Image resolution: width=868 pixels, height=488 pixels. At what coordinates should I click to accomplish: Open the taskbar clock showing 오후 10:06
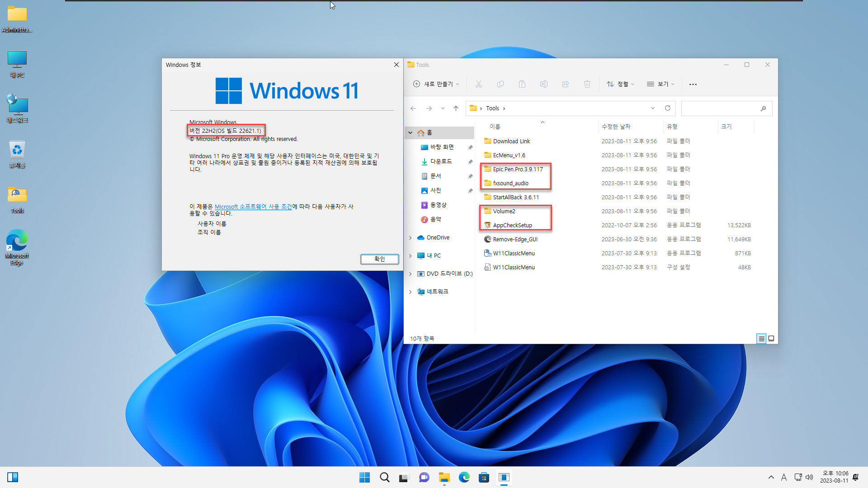(835, 477)
